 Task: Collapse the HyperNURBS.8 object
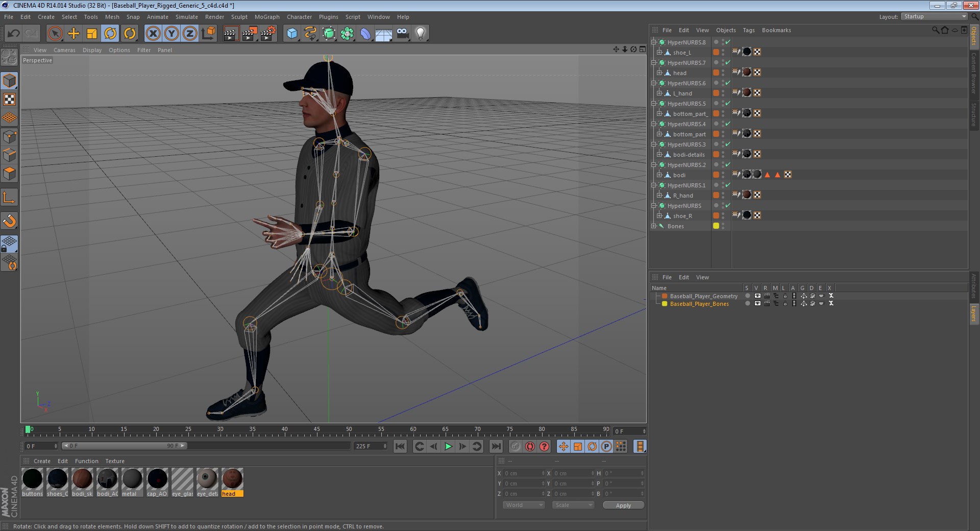click(x=653, y=42)
